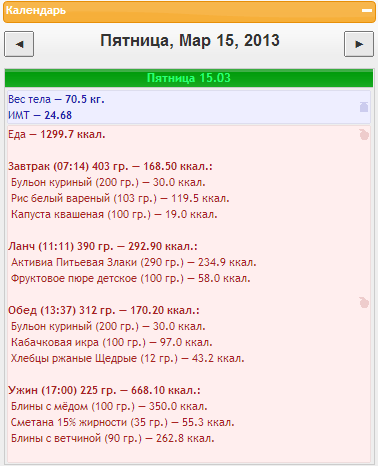Click ИМТ — 24.68 value
This screenshot has width=378, height=466.
coord(40,115)
